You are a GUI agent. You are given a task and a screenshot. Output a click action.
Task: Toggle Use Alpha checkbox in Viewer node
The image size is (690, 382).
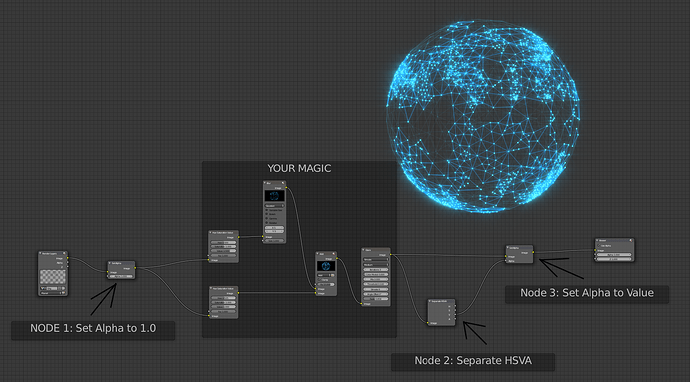[598, 246]
